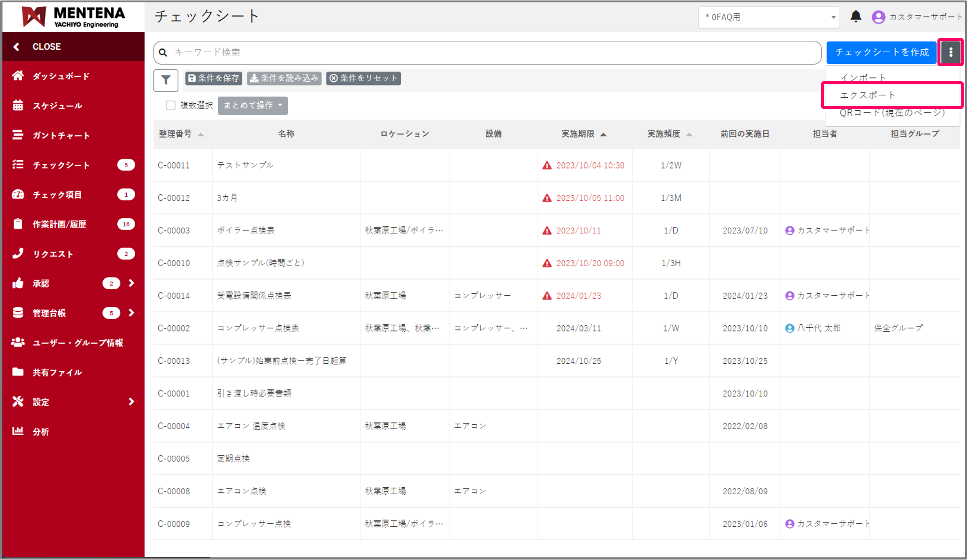Click warning icon on C-00011 row

tap(547, 165)
